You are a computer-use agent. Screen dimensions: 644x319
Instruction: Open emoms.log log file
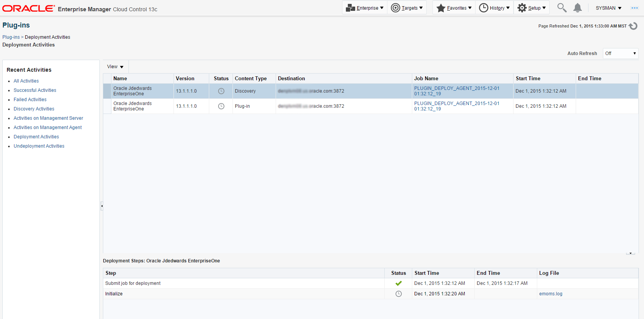[x=550, y=294]
